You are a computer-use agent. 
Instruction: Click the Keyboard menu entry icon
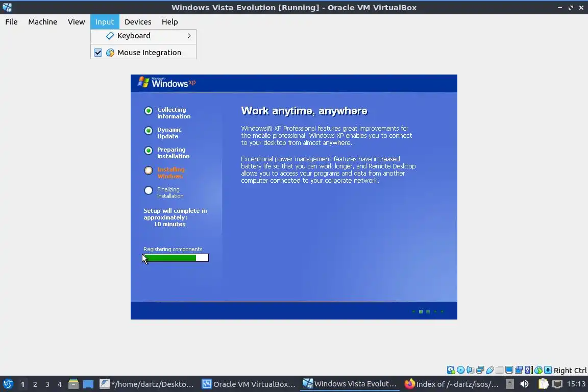110,36
